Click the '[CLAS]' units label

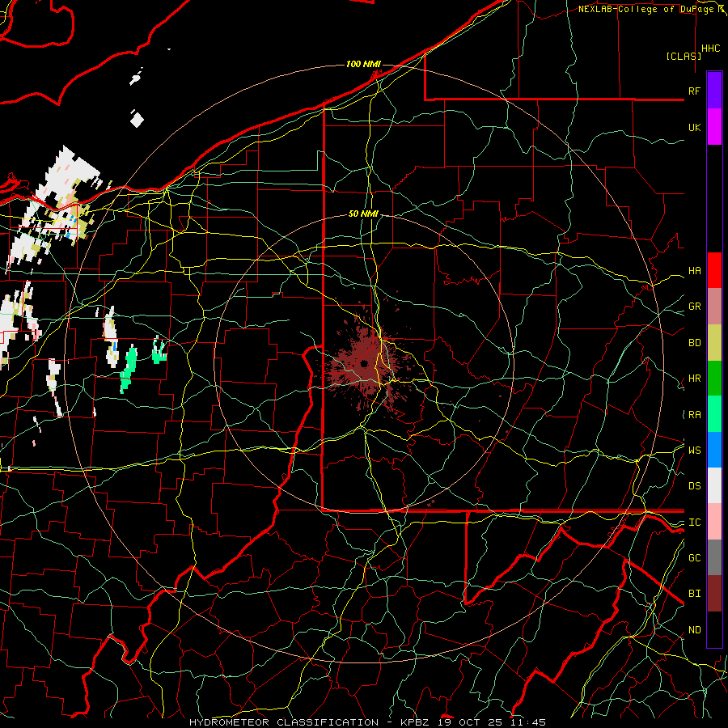(x=684, y=56)
